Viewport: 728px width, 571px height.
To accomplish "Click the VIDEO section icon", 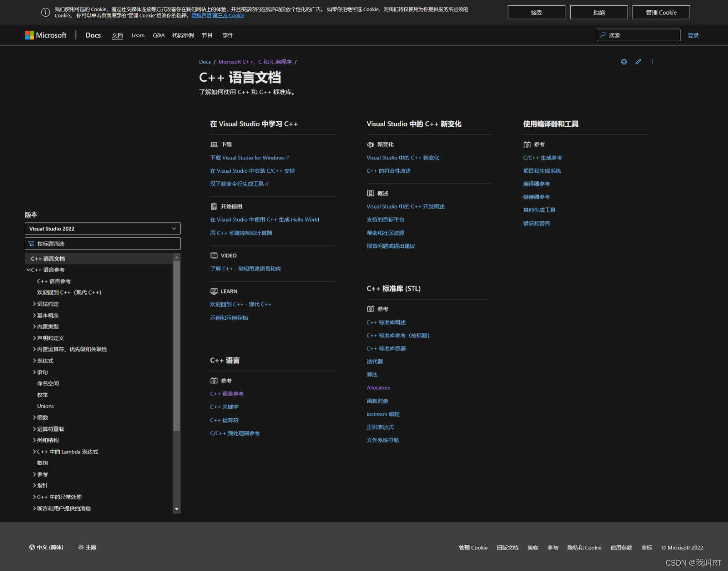I will 214,256.
